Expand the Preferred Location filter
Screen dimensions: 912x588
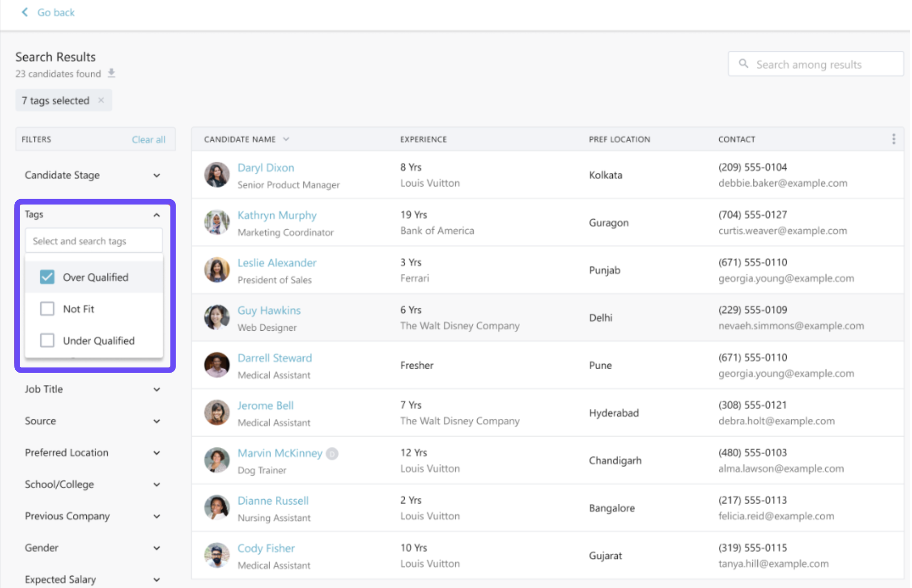[x=156, y=453]
